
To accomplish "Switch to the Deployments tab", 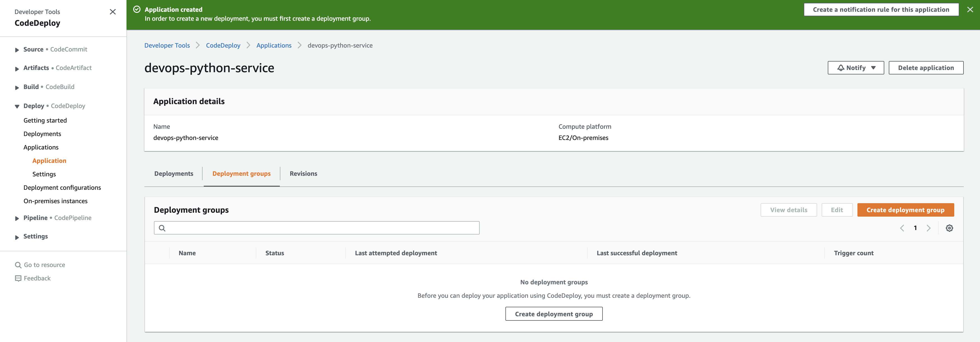I will (174, 174).
